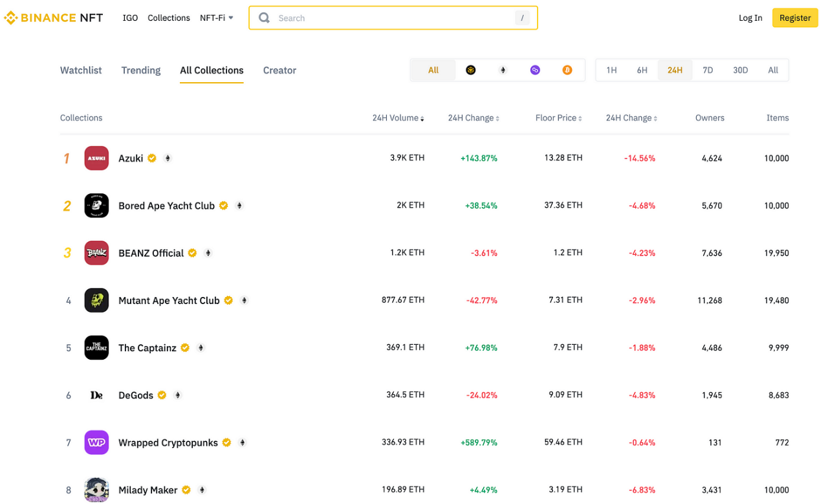The width and height of the screenshot is (828, 504).
Task: Click the Mutant Ape Yacht Club avatar
Action: tap(96, 300)
